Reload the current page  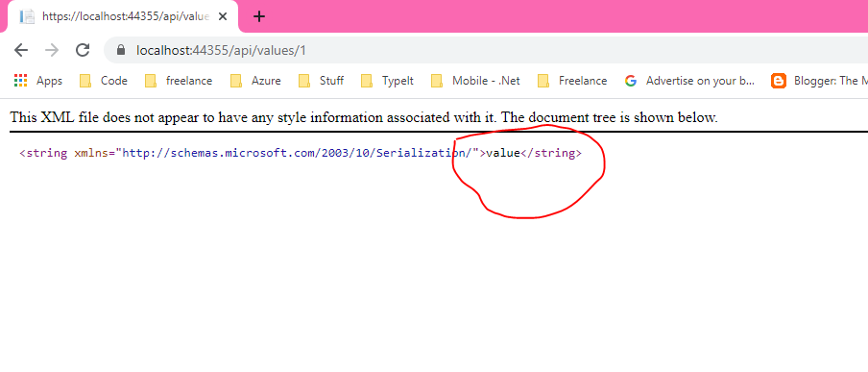(83, 50)
